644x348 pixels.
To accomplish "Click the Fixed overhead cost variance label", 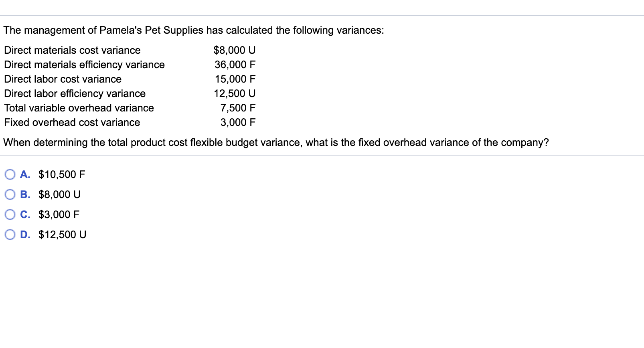I will [x=72, y=122].
